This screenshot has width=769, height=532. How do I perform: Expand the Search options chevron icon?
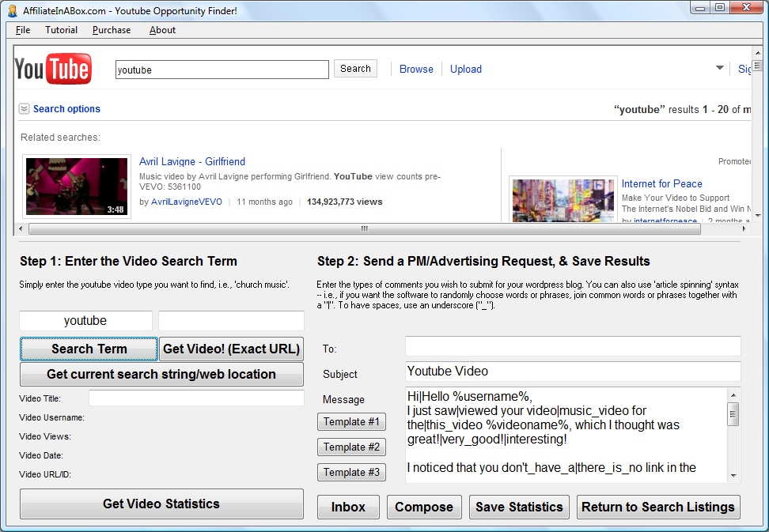click(x=24, y=109)
